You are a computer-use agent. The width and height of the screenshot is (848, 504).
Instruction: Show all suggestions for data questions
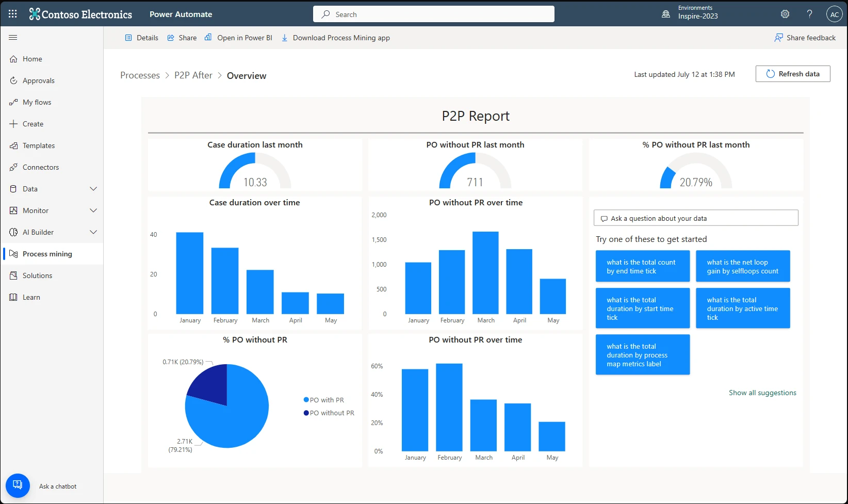762,393
